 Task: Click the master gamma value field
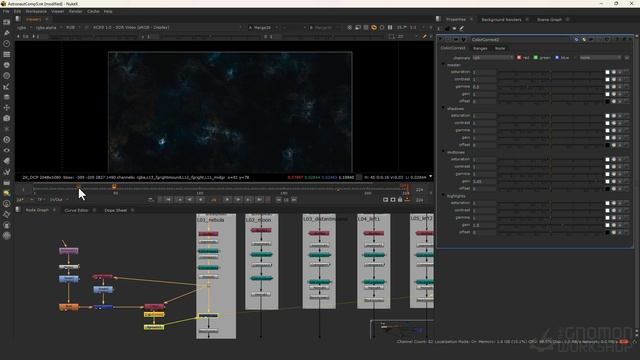coord(484,87)
